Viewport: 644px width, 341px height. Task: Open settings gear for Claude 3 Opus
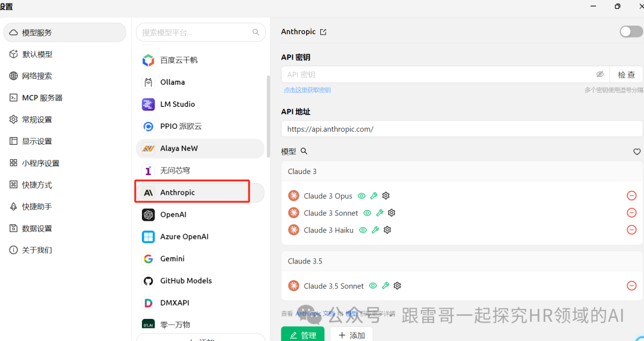coord(386,196)
